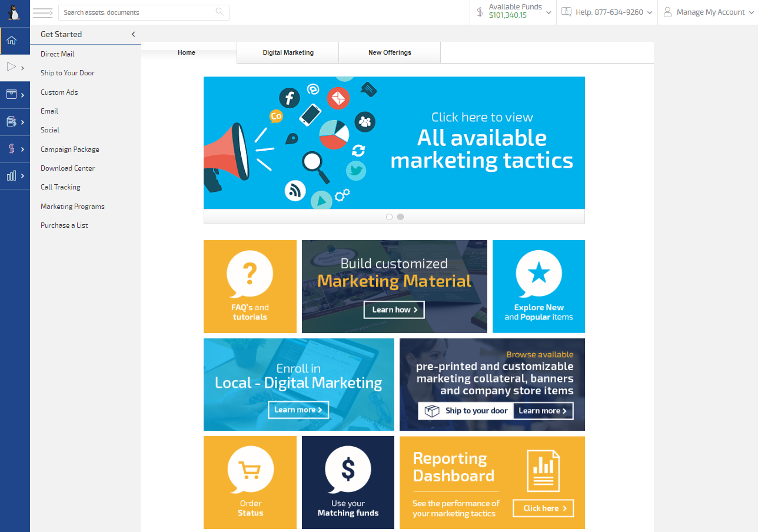Click the Order Status tile
The width and height of the screenshot is (758, 532).
(250, 483)
